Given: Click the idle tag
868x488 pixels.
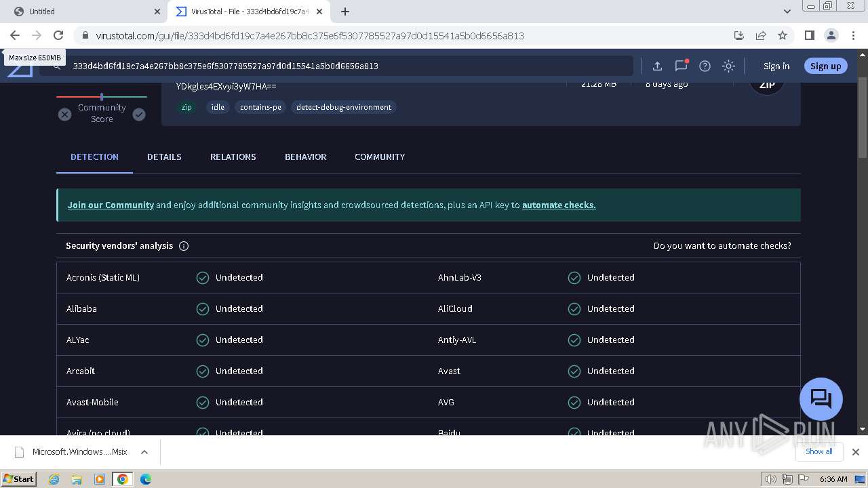Looking at the screenshot, I should (x=218, y=107).
